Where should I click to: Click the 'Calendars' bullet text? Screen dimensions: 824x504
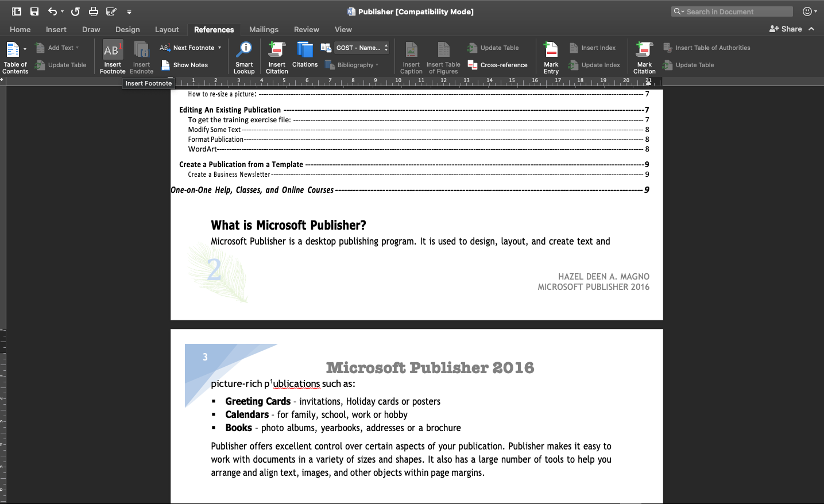[x=247, y=414]
